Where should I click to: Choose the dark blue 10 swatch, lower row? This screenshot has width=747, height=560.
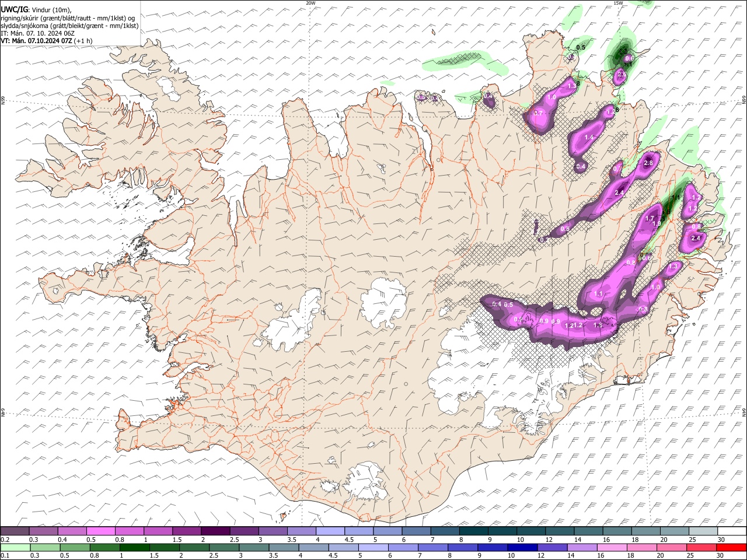pos(522,547)
